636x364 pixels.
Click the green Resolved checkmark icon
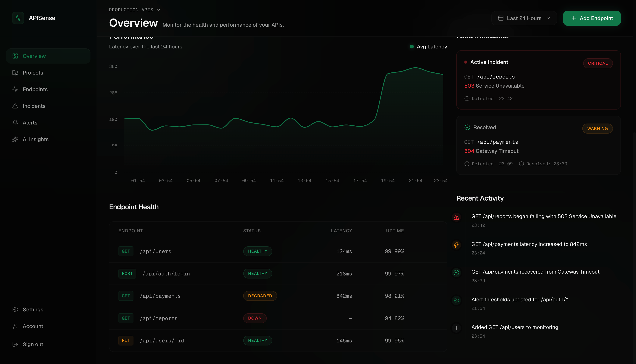tap(467, 128)
